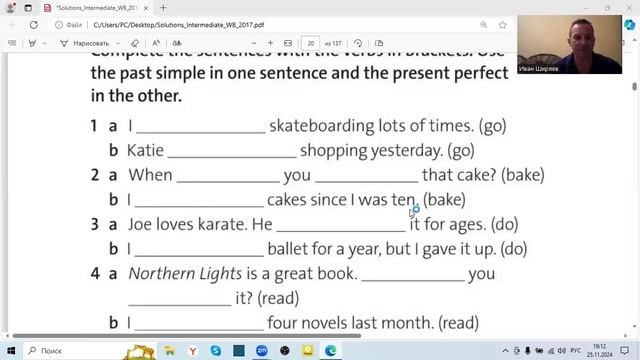This screenshot has height=360, width=640.
Task: Select the highlight tool
Action: [32, 43]
